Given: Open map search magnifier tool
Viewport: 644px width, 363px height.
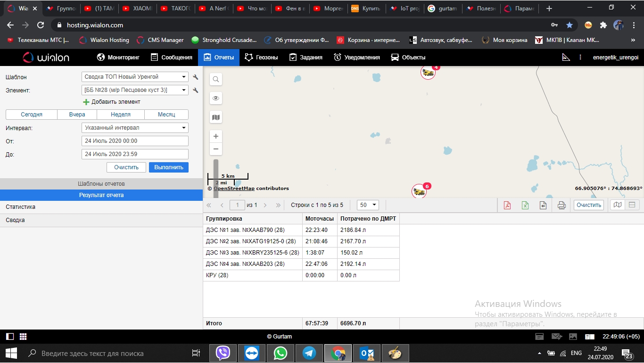Looking at the screenshot, I should (216, 79).
